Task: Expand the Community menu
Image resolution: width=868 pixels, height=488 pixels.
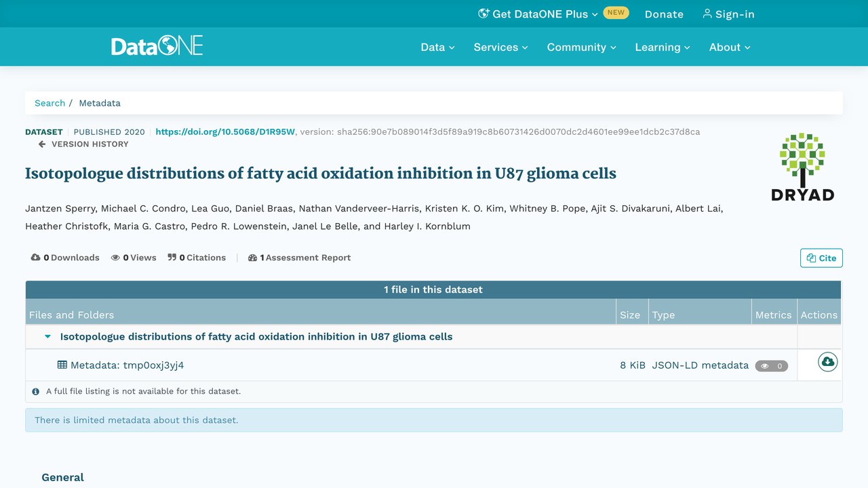Action: [x=582, y=47]
